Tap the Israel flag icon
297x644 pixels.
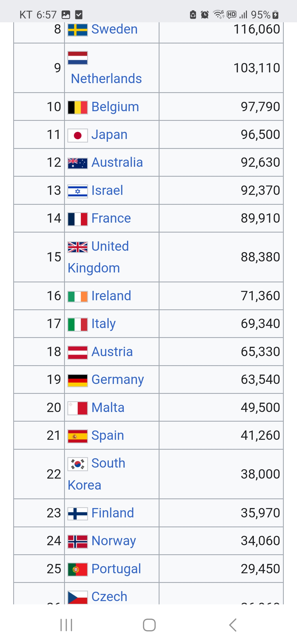[78, 191]
